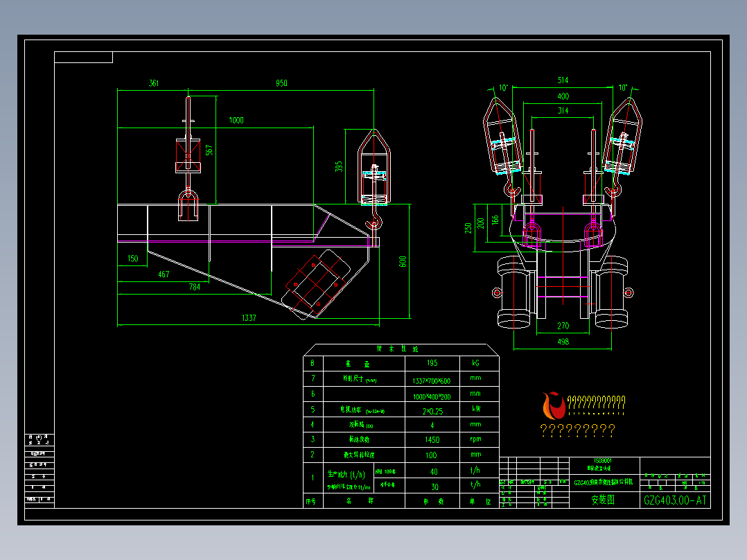Click the flame logo in the drawing
Viewport: 747px width, 560px height.
pyautogui.click(x=554, y=405)
